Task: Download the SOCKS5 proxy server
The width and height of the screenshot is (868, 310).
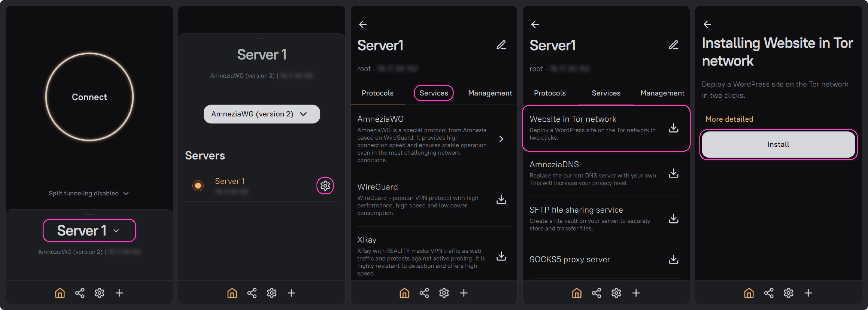Action: 674,259
